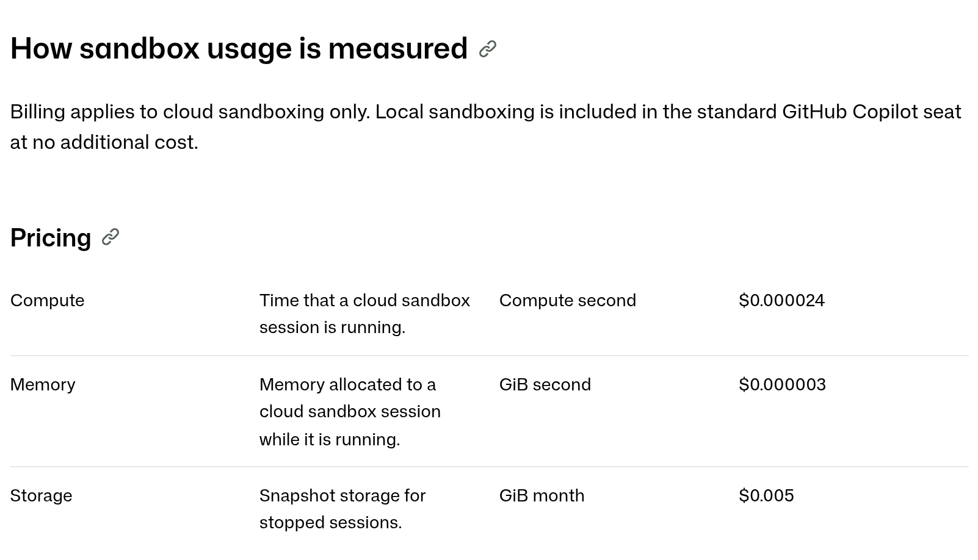
Task: Click the text 'at no additional cost.'
Action: 104,142
